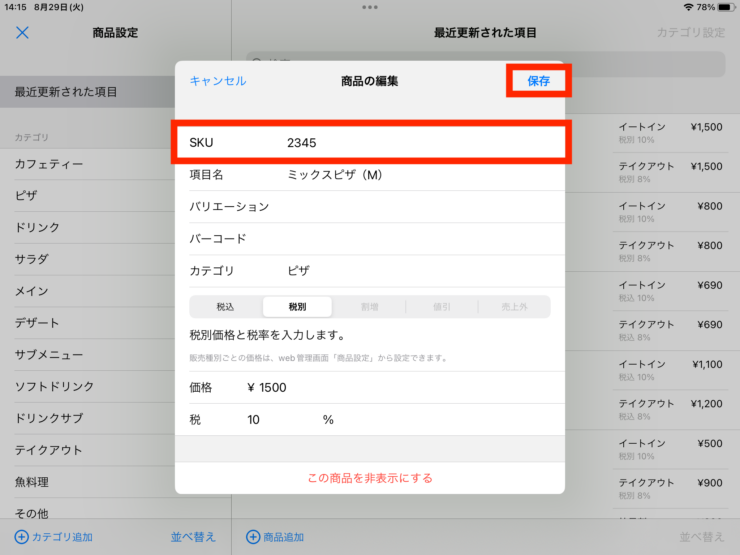Select the 売上外 segment
This screenshot has height=555, width=740.
tap(514, 307)
